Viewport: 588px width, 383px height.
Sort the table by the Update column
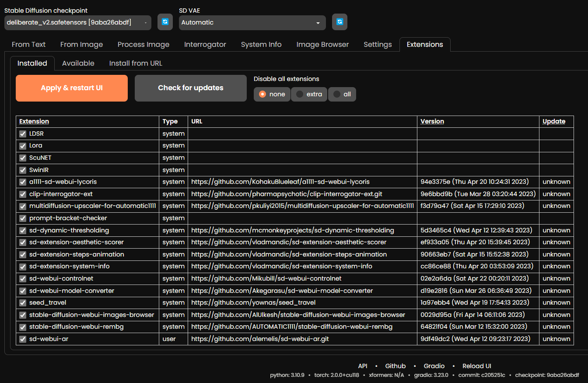(554, 121)
